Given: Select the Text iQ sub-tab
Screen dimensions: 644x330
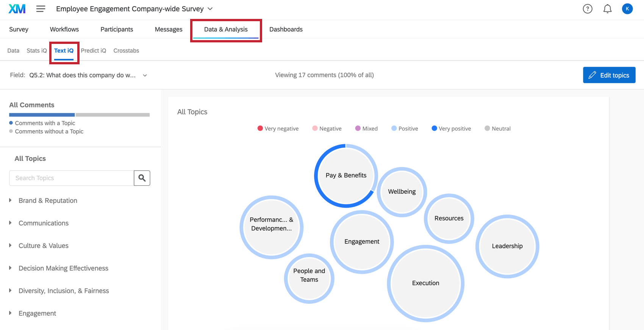Looking at the screenshot, I should (x=64, y=50).
